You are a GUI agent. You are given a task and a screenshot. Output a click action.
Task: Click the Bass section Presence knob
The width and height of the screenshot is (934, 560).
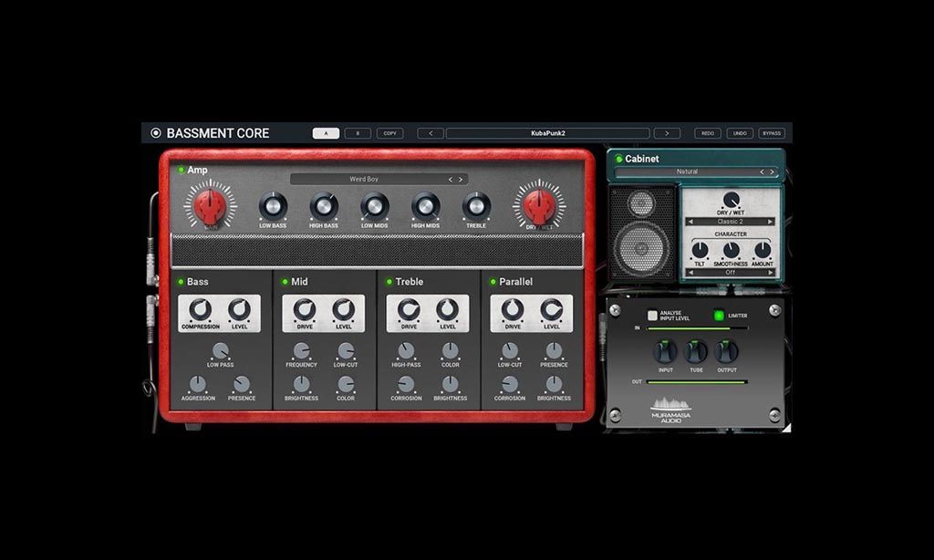point(241,384)
